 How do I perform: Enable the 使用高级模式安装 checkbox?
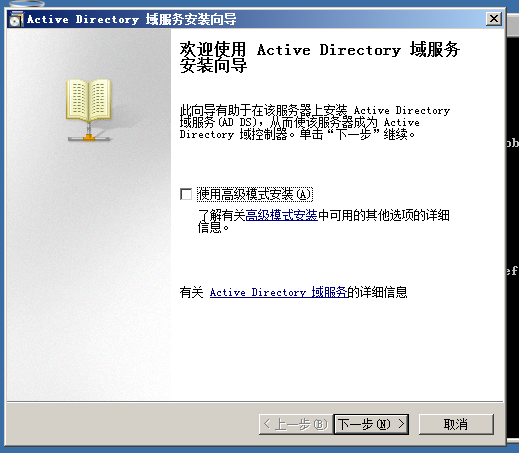(186, 194)
